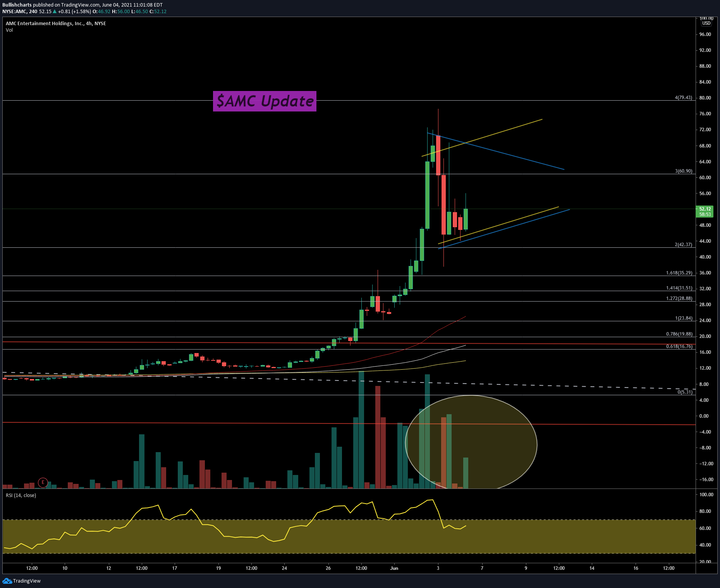Click the '19' date on time axis
Image resolution: width=720 pixels, height=588 pixels.
(218, 568)
